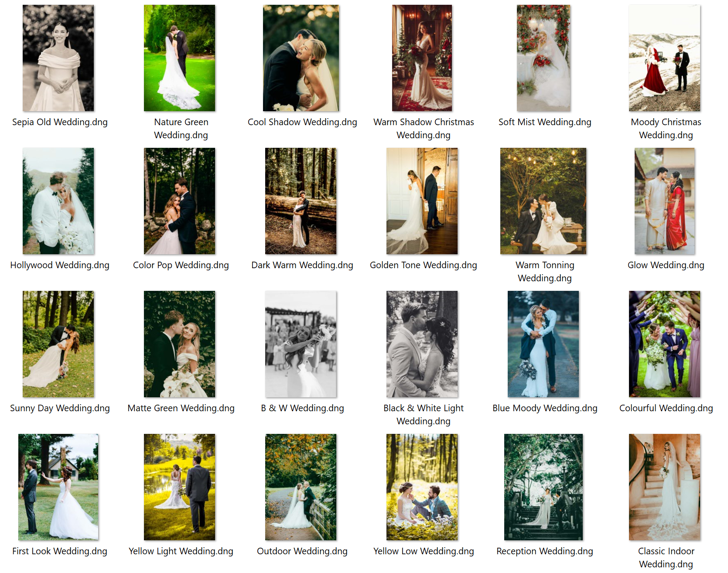Image resolution: width=728 pixels, height=573 pixels.
Task: Select the Color Pop Wedding.dng file
Action: click(179, 201)
